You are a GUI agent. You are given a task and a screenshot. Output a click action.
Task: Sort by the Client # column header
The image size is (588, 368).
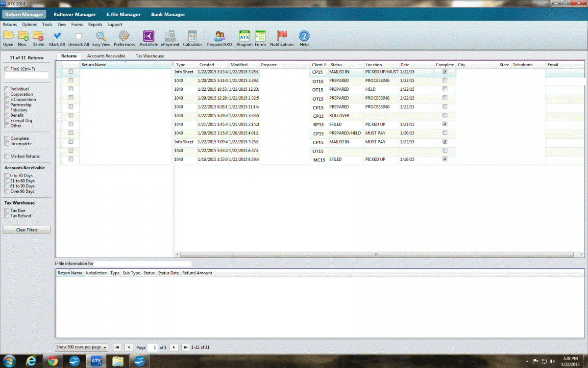point(319,65)
